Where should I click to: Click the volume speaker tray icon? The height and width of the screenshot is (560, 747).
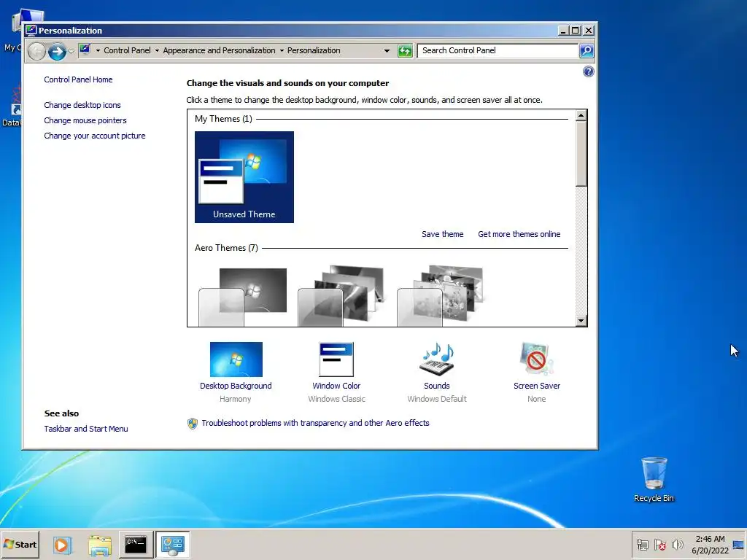point(677,545)
